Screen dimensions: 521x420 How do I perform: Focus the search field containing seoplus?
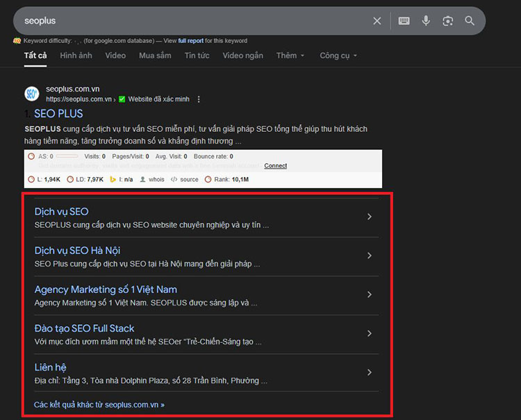(196, 21)
